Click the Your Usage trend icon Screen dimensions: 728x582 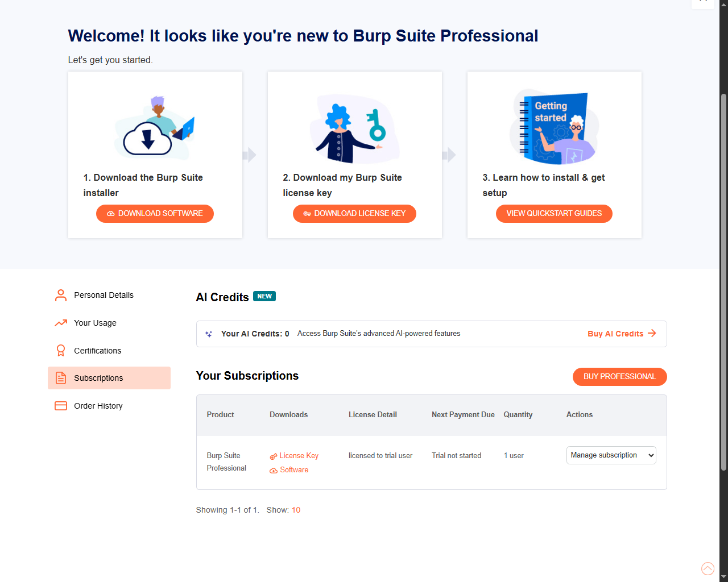[61, 323]
